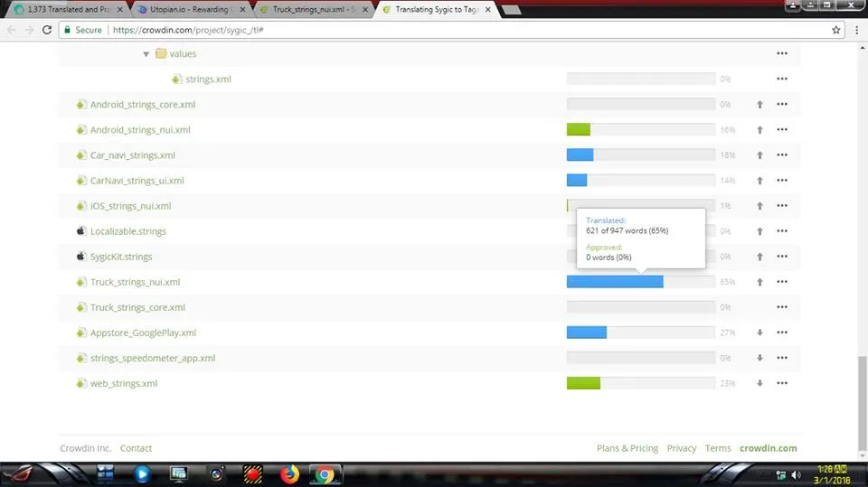Image resolution: width=868 pixels, height=487 pixels.
Task: Reload the current page
Action: [x=47, y=30]
